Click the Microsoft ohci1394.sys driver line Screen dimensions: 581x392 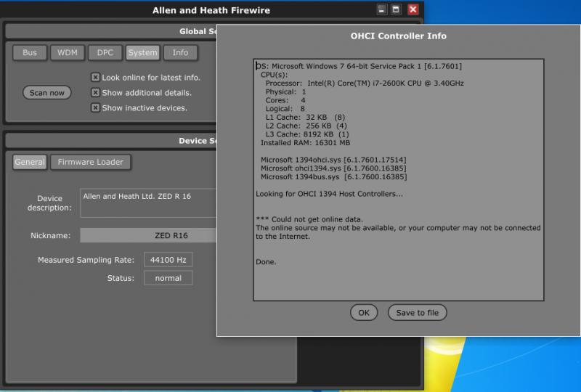333,168
